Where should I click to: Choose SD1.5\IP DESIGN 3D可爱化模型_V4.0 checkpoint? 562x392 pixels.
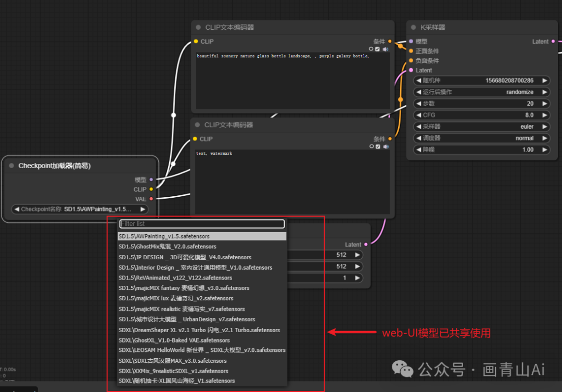click(x=202, y=257)
